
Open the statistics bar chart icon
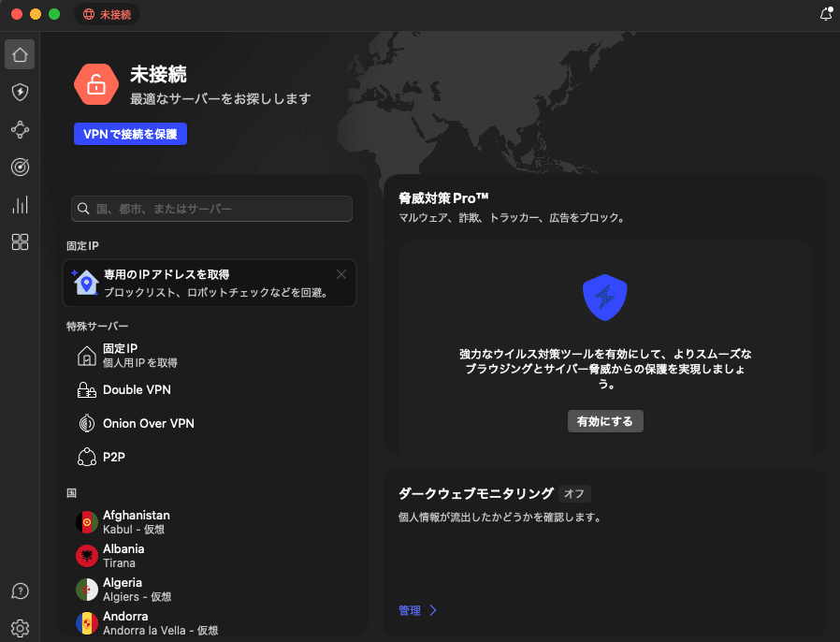point(20,204)
